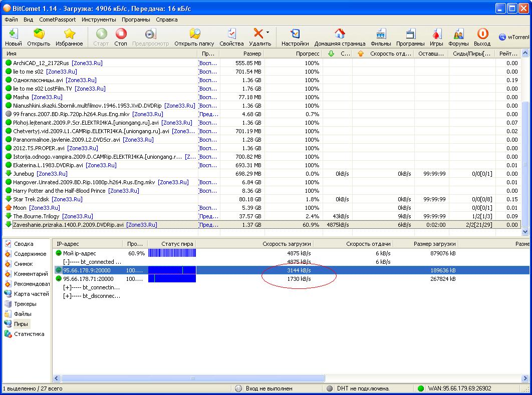
Task: Click the Открыть папку folder icon
Action: click(194, 34)
